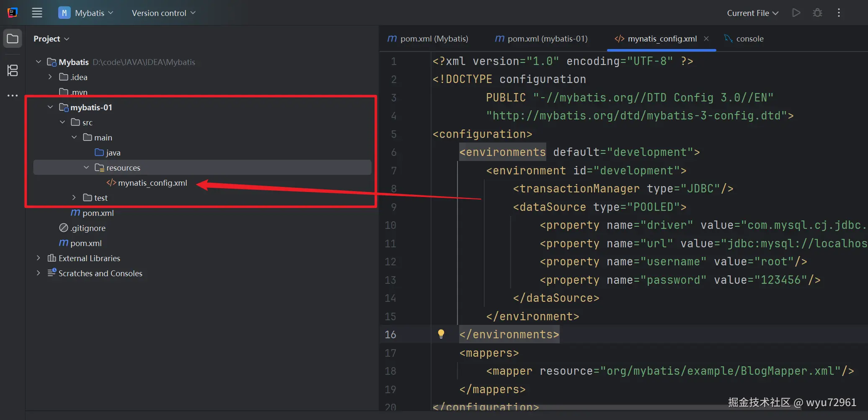Click the closing </environments> tag on line 16

pyautogui.click(x=509, y=334)
